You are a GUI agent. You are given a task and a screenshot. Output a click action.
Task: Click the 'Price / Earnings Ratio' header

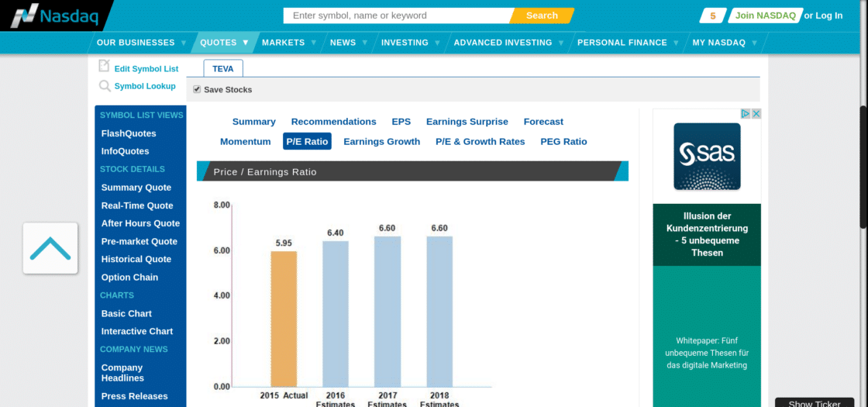click(x=412, y=171)
